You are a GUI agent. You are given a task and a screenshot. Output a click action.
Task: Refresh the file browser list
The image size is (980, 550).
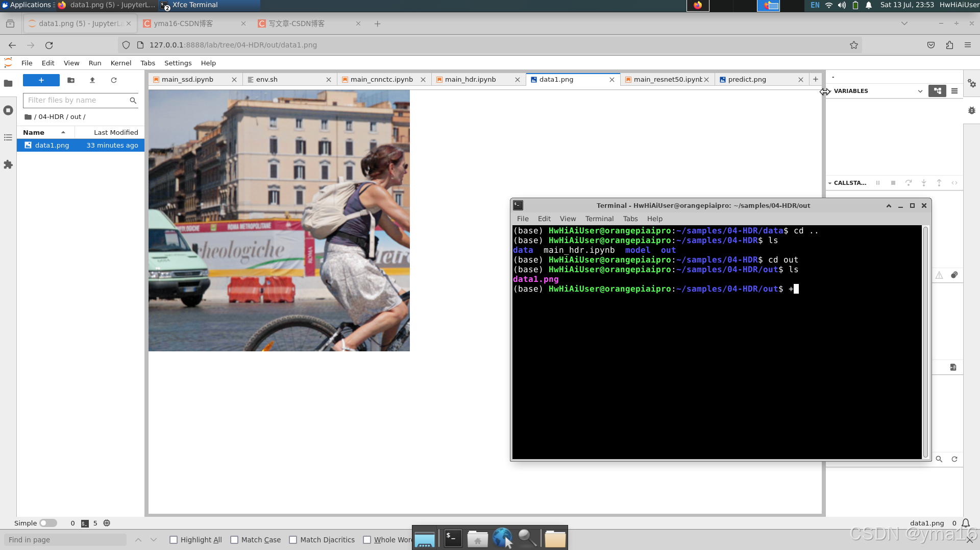pos(114,80)
